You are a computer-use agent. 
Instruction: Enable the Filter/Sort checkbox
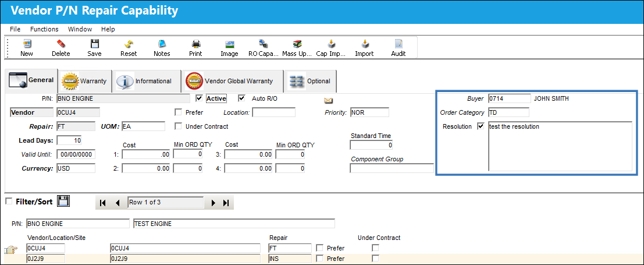tap(8, 201)
